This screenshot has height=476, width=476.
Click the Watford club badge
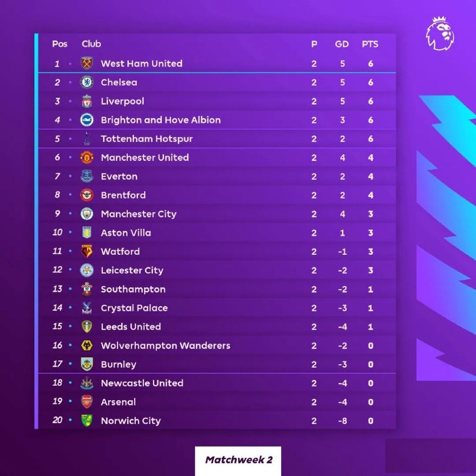coord(87,251)
